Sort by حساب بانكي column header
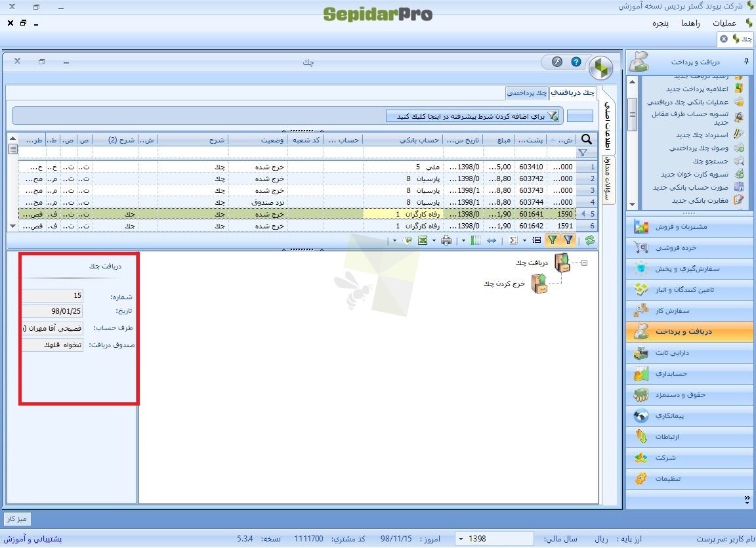 (402, 140)
